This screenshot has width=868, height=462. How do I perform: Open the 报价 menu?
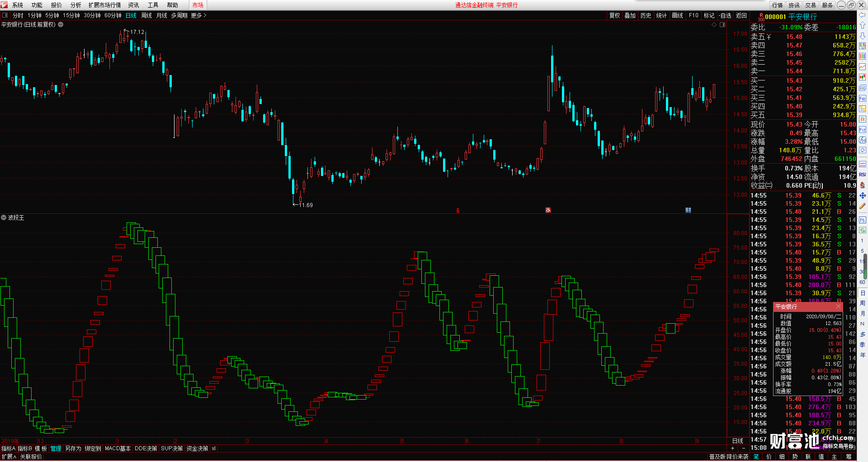coord(57,5)
